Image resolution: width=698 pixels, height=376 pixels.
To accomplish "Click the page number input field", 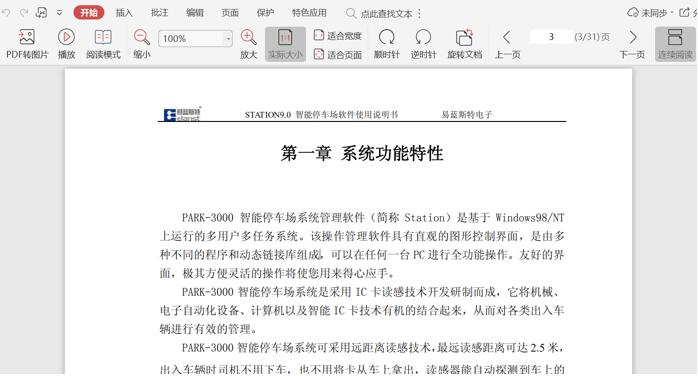I will 551,37.
